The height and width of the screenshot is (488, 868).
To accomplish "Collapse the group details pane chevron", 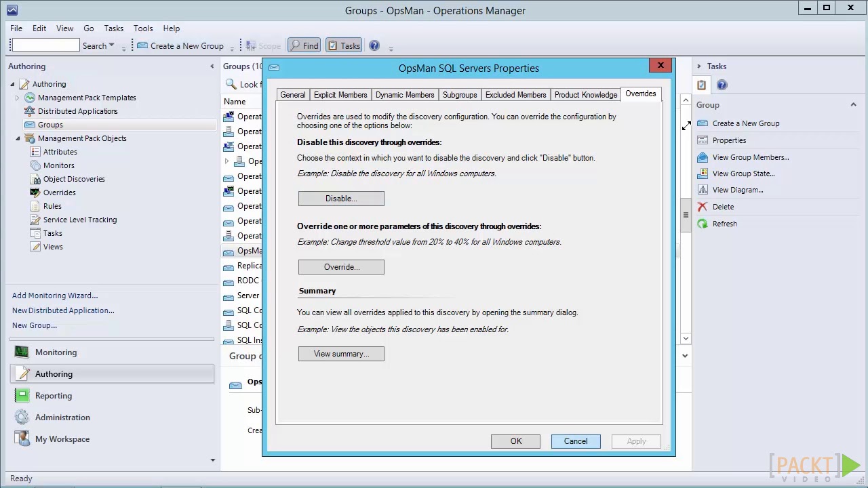I will tap(685, 355).
